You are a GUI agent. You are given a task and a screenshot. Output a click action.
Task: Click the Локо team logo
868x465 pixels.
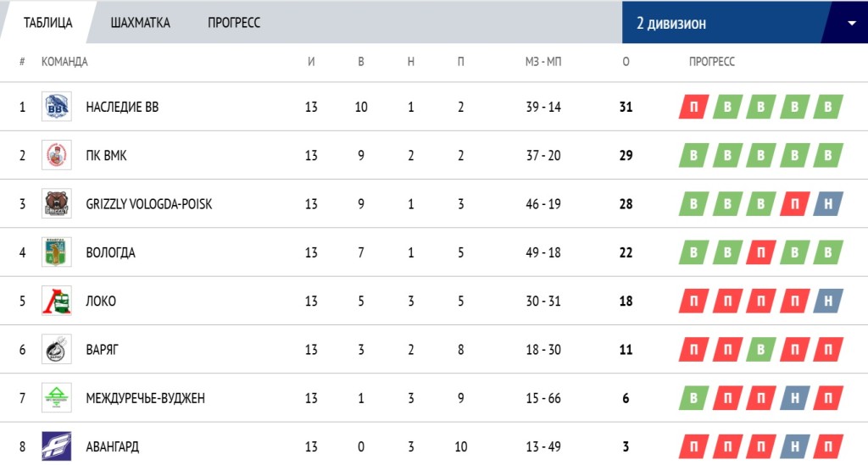tap(57, 301)
